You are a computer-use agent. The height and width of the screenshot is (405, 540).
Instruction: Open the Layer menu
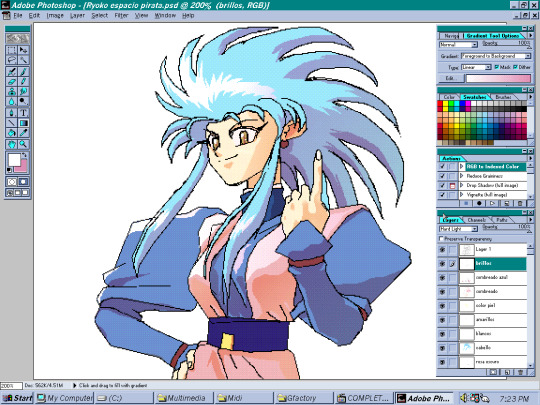pos(77,15)
